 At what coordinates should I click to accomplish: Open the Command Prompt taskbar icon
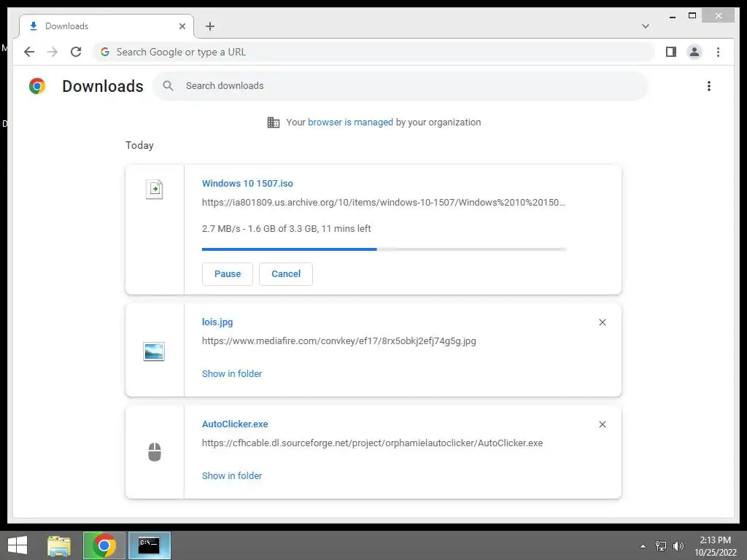[149, 545]
